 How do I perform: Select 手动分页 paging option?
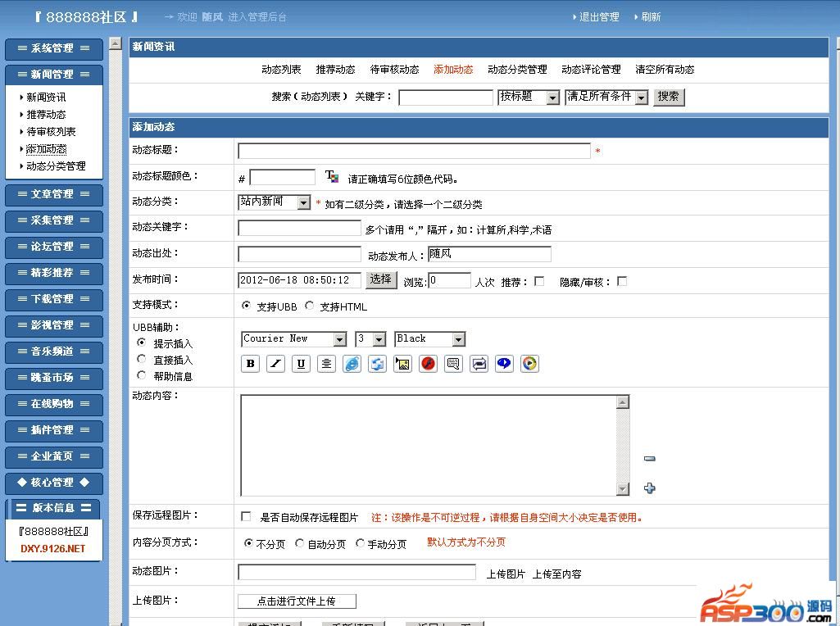tap(360, 543)
